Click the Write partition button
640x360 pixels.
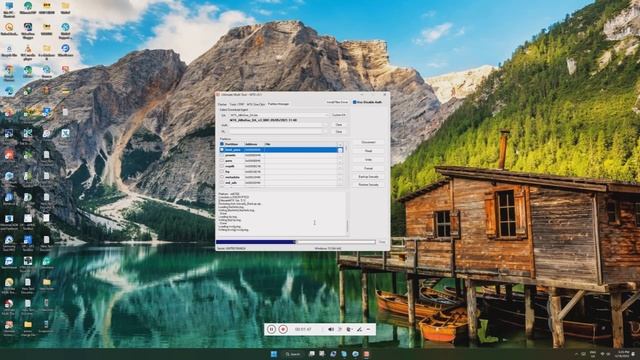coord(368,160)
